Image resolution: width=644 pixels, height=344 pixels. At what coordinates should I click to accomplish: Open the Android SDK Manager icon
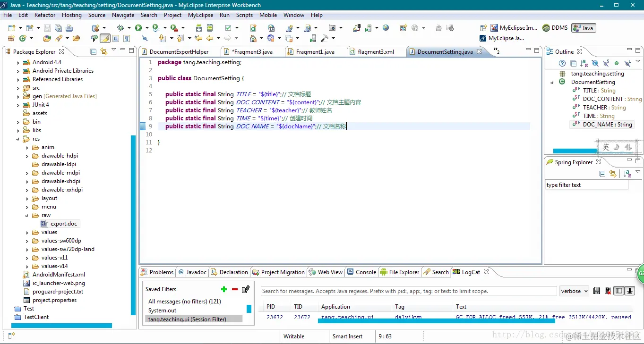199,28
